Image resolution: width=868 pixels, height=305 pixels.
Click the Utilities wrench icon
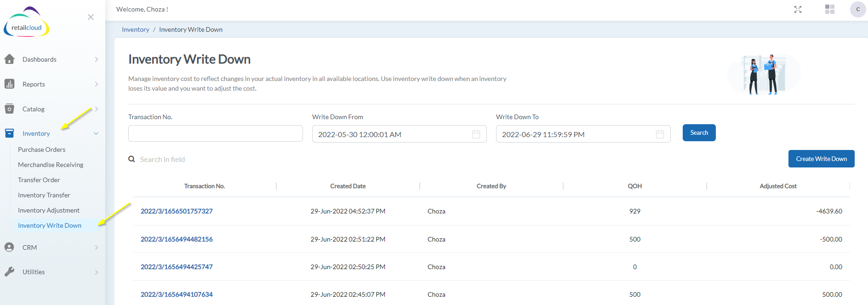pyautogui.click(x=9, y=272)
